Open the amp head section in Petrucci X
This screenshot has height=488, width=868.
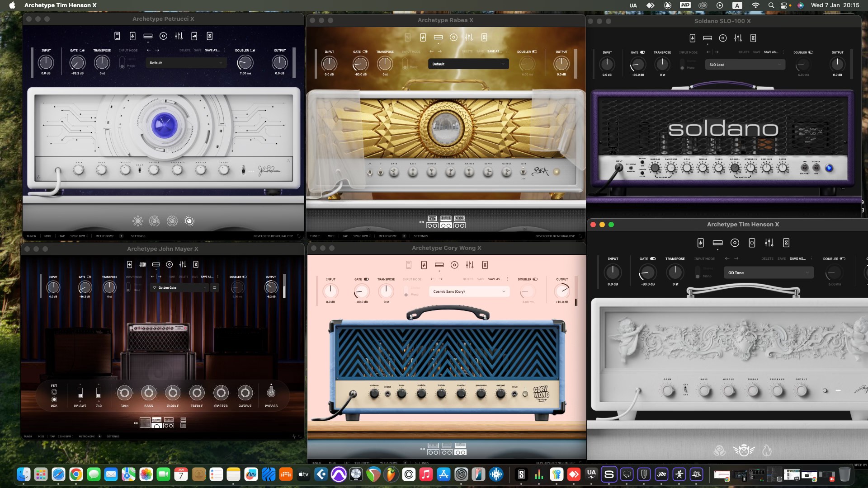tap(148, 36)
